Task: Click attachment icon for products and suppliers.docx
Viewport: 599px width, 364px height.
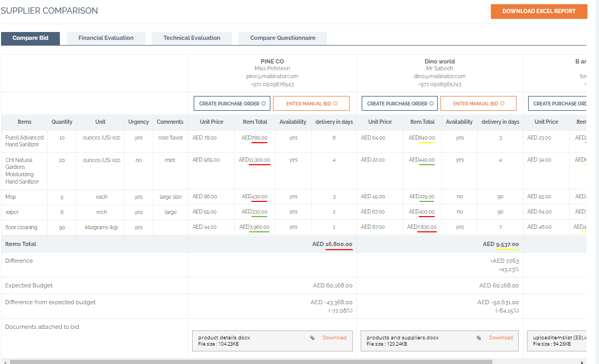Action: click(x=479, y=338)
